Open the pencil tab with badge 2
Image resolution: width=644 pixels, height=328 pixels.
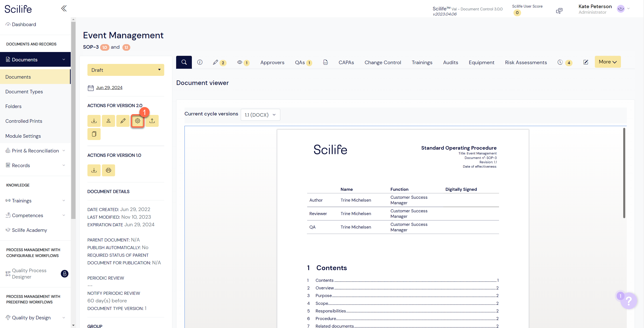219,62
